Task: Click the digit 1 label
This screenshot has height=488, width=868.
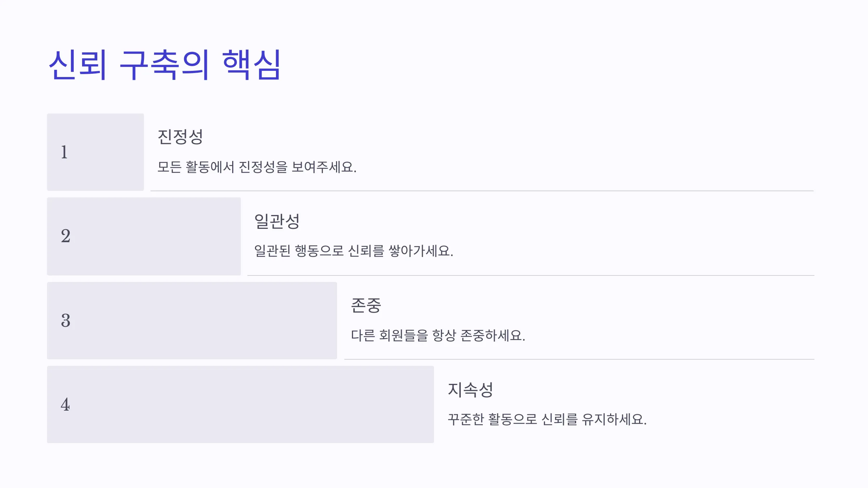Action: coord(64,152)
